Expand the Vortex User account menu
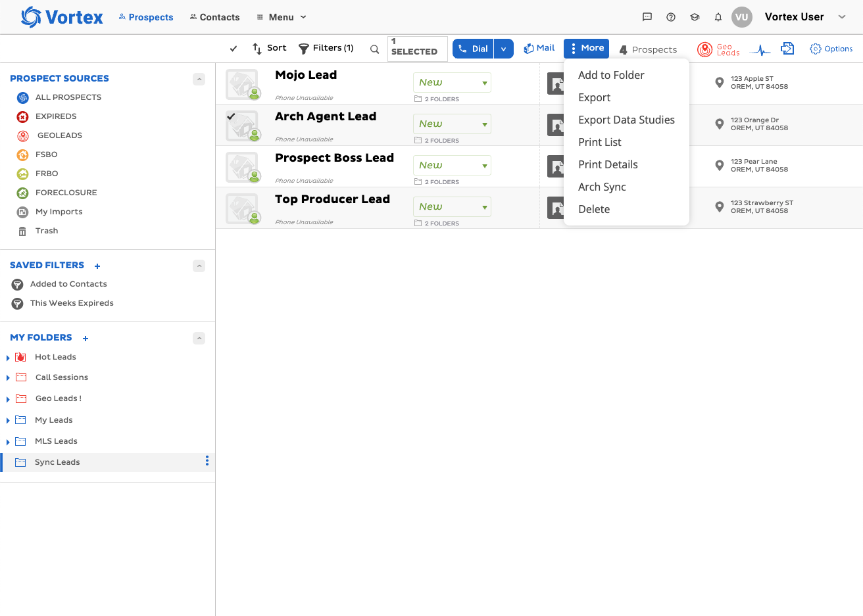Viewport: 863px width, 616px height. (842, 17)
